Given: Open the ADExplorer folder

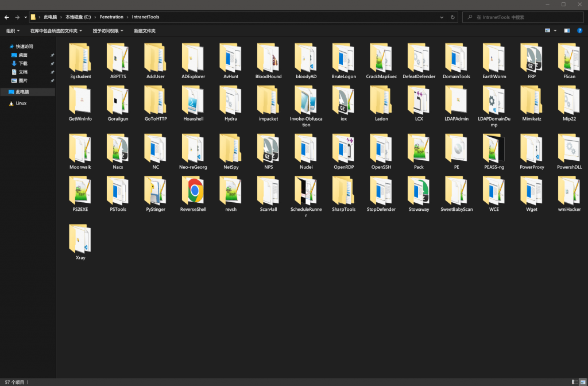Looking at the screenshot, I should 193,61.
